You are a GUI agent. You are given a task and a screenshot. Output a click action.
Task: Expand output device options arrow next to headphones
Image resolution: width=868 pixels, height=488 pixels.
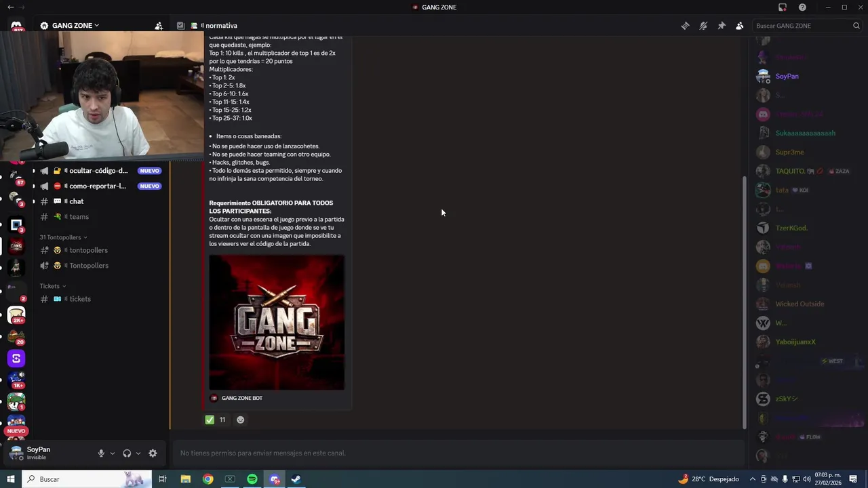pos(138,453)
